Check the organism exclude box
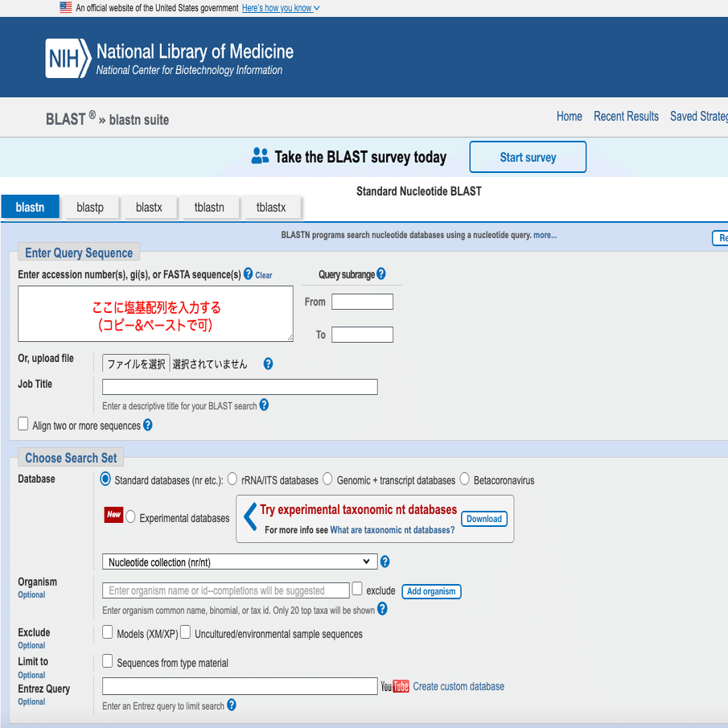 [x=357, y=589]
